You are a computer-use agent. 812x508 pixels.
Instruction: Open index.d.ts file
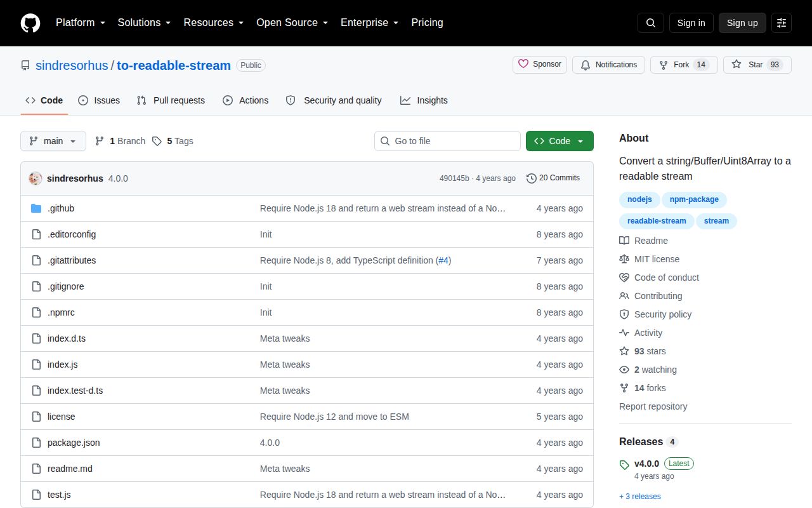[67, 338]
